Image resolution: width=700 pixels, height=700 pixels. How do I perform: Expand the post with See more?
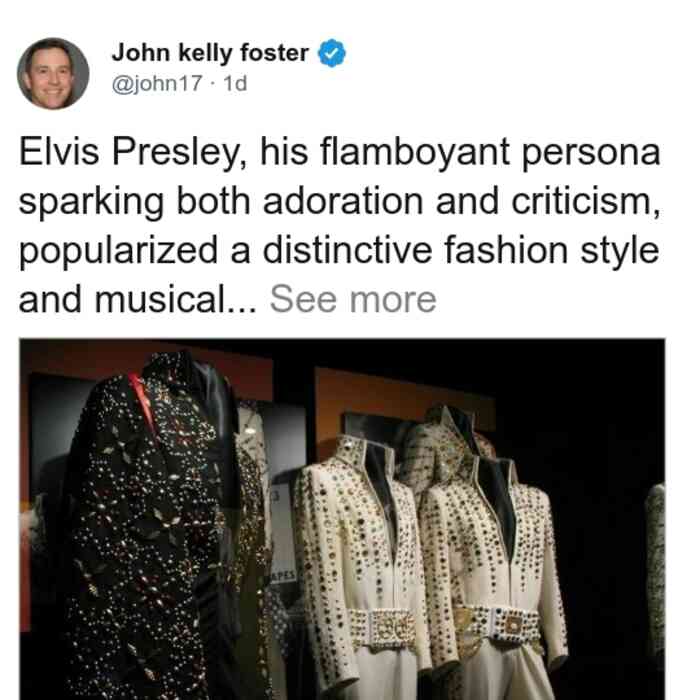click(353, 300)
